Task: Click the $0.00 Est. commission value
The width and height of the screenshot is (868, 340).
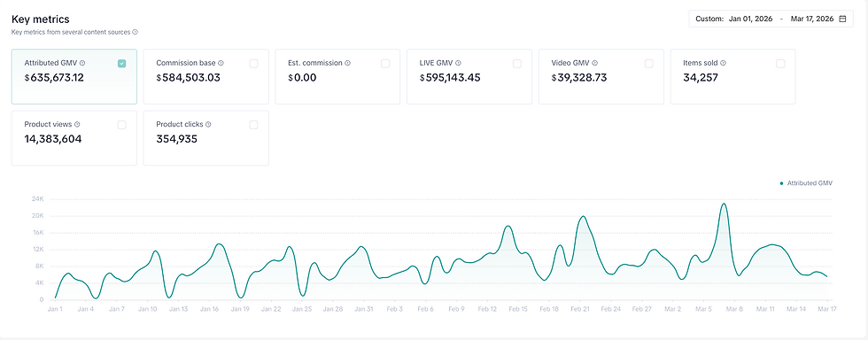Action: click(302, 78)
